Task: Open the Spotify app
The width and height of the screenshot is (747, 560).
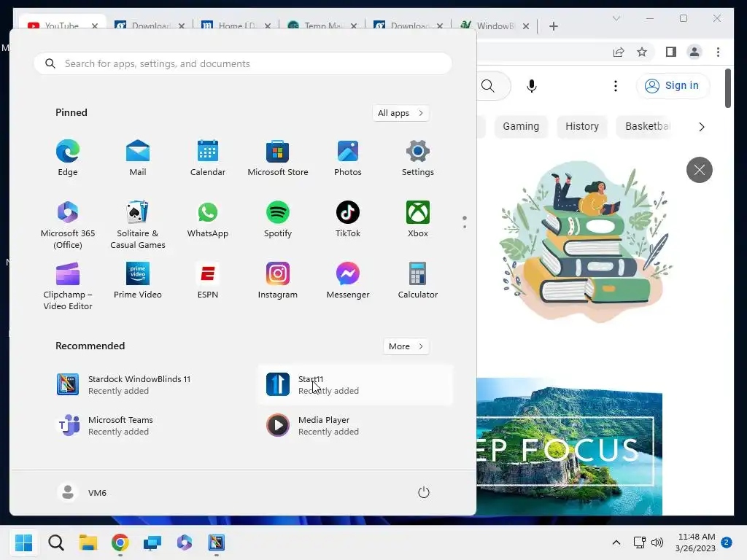Action: coord(278,219)
